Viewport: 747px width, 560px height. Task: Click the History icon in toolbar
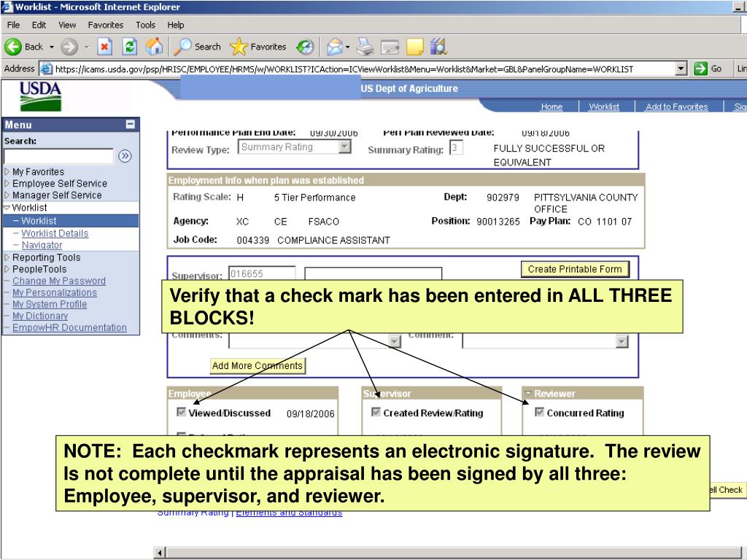305,47
